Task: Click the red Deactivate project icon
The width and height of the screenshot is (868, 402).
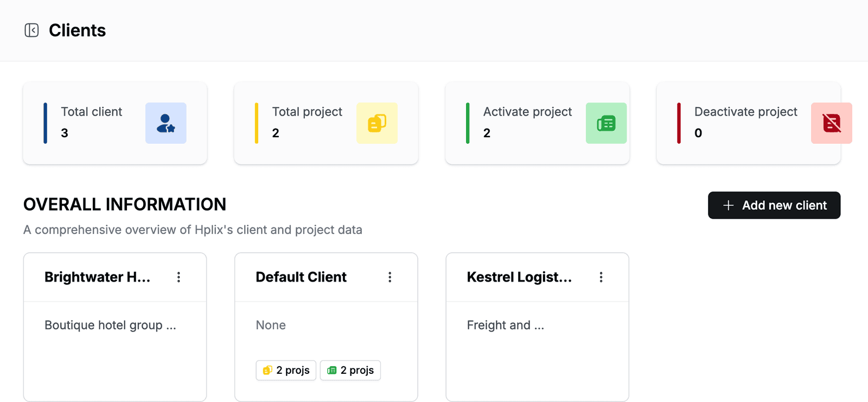Action: (x=832, y=123)
